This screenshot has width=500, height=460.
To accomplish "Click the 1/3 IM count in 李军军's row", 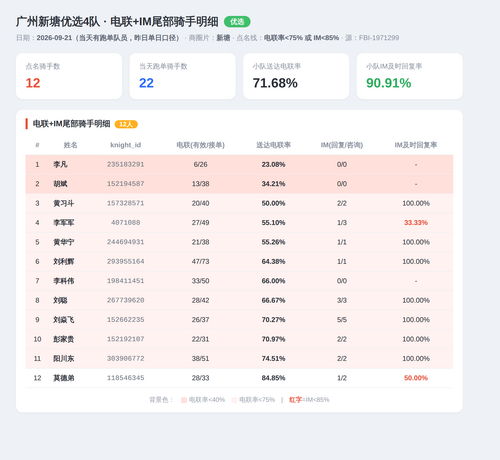I will 342,223.
